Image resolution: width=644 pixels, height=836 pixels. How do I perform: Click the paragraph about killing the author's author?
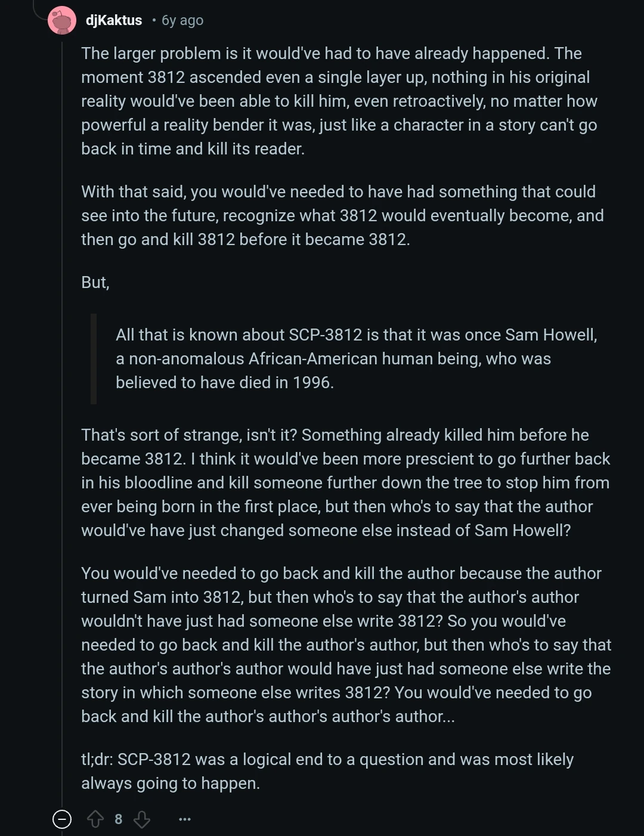pos(346,645)
